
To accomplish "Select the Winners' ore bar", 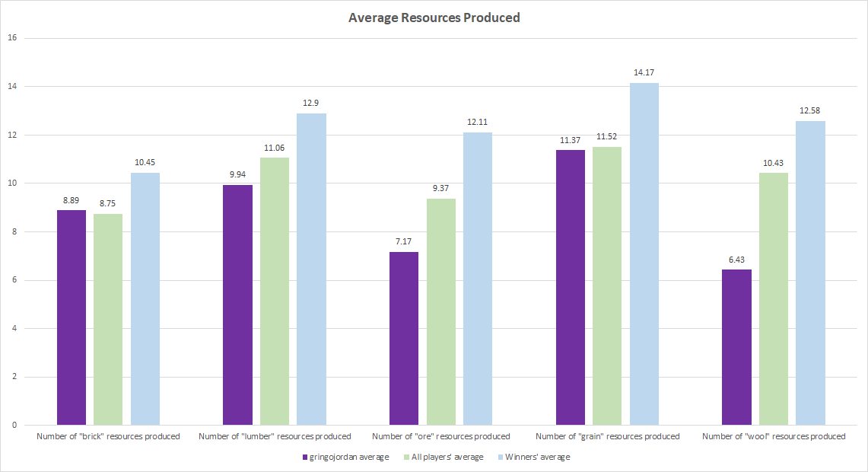I will click(x=478, y=279).
